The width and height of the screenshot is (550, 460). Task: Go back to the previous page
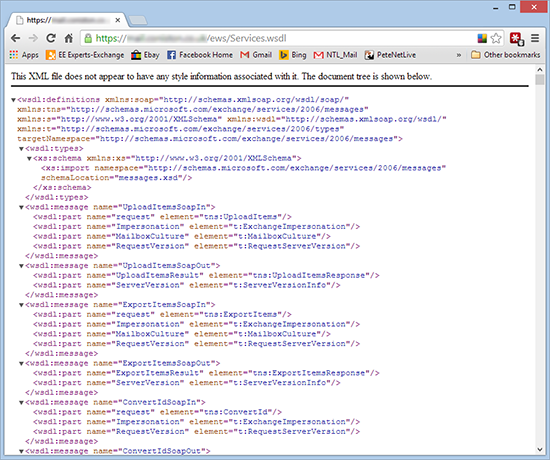click(15, 38)
